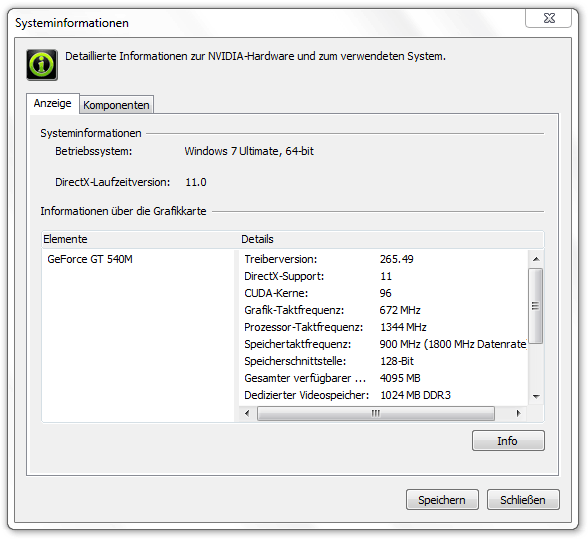This screenshot has width=588, height=539.
Task: Click the 1344 MHz value
Action: [403, 327]
